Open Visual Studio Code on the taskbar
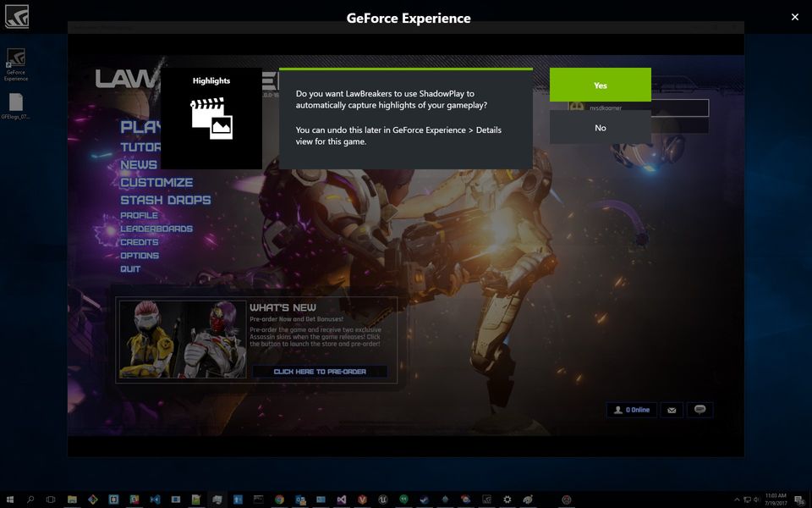Screen dimensions: 812x508 point(155,500)
